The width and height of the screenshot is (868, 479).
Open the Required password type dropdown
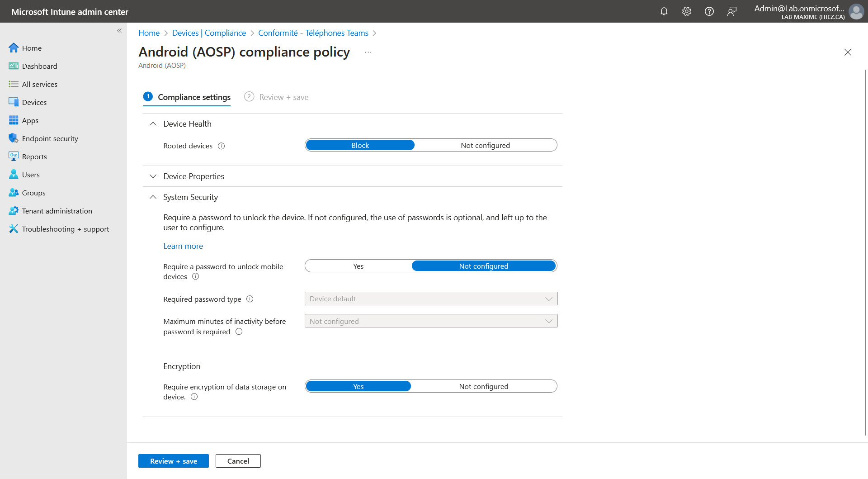tap(431, 299)
